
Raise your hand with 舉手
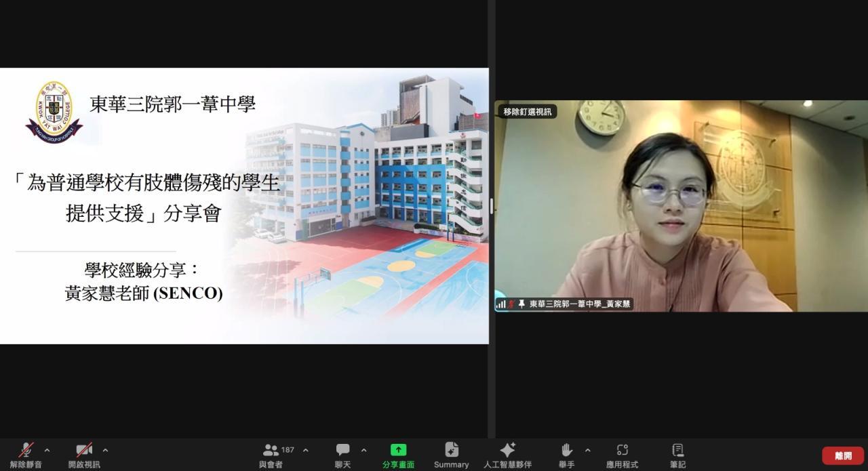point(567,455)
